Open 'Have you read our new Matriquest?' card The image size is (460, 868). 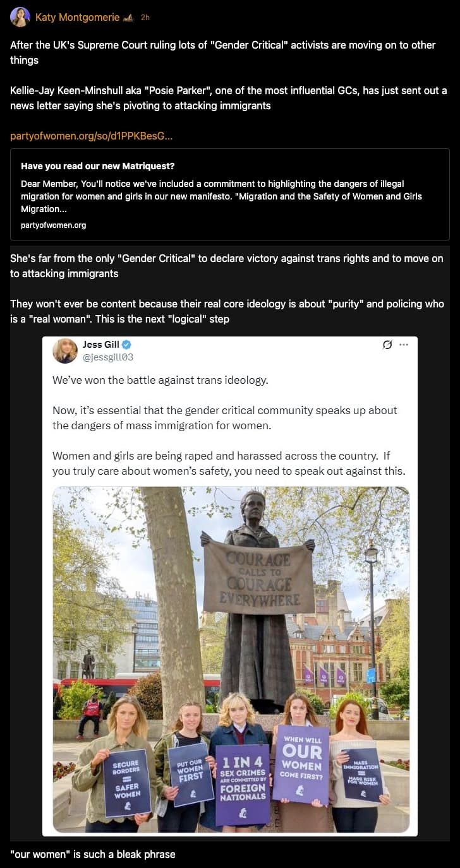pos(230,194)
